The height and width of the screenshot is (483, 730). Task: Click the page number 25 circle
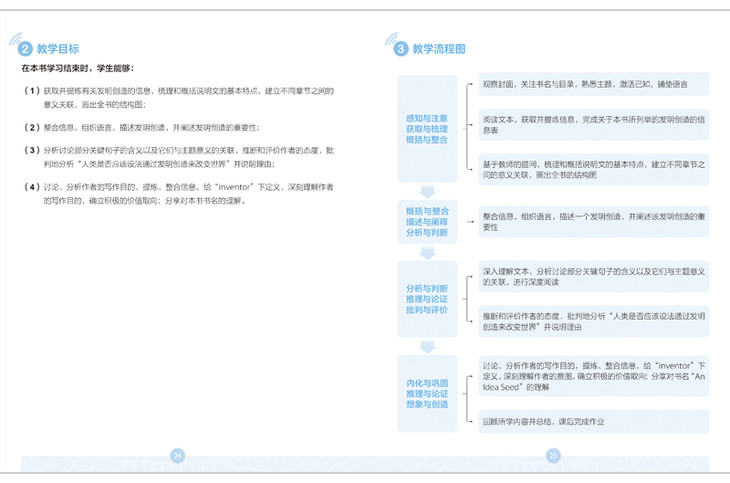553,455
